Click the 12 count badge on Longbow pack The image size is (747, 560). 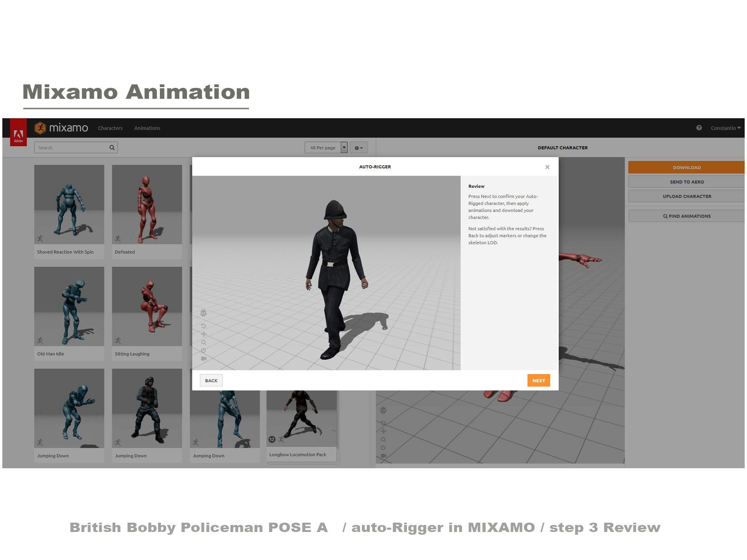(x=272, y=439)
